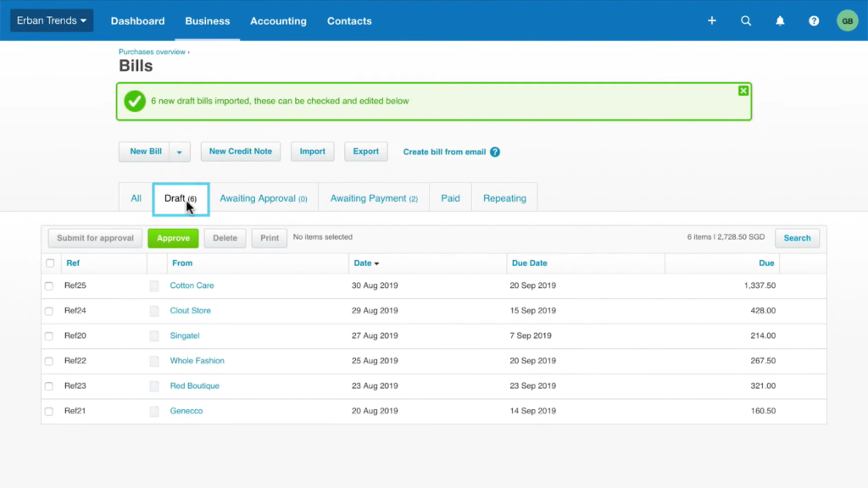The height and width of the screenshot is (488, 868).
Task: Dismiss the imported draft bills notification
Action: point(743,91)
